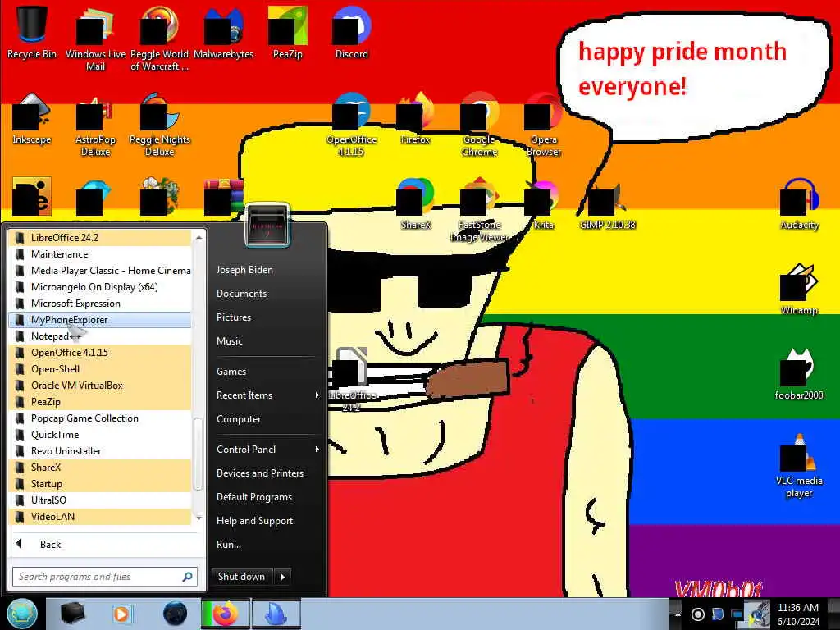Viewport: 840px width, 630px height.
Task: Open Google Chrome desktop shortcut
Action: [x=479, y=125]
